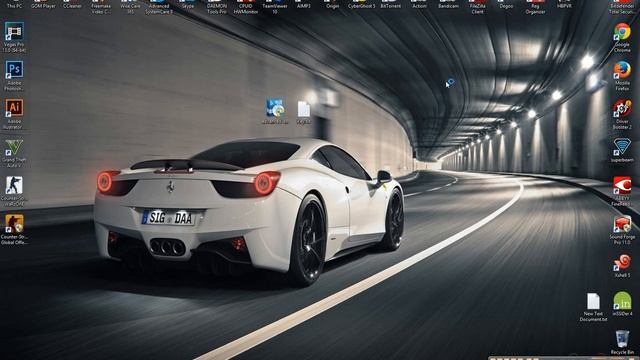Open the Action! desktop shortcut

click(419, 4)
